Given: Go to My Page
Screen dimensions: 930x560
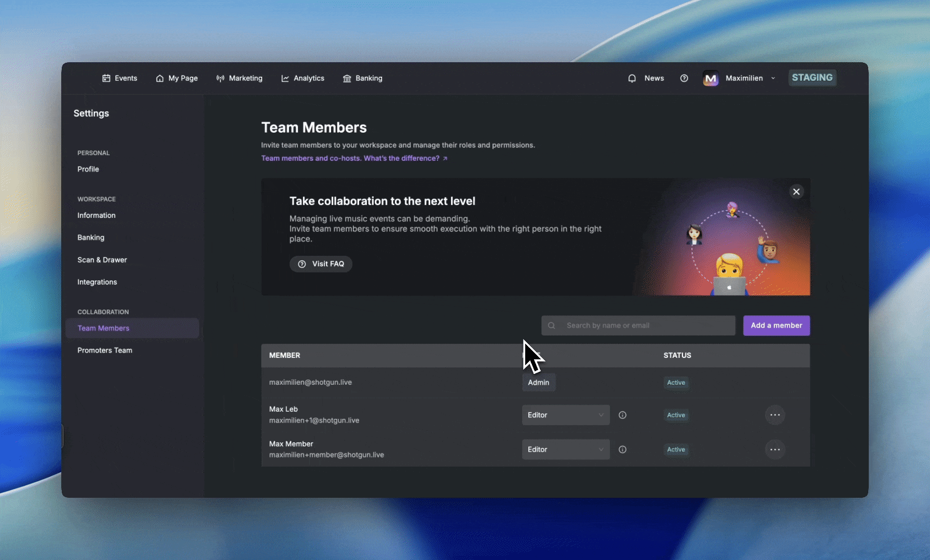Looking at the screenshot, I should pyautogui.click(x=177, y=78).
